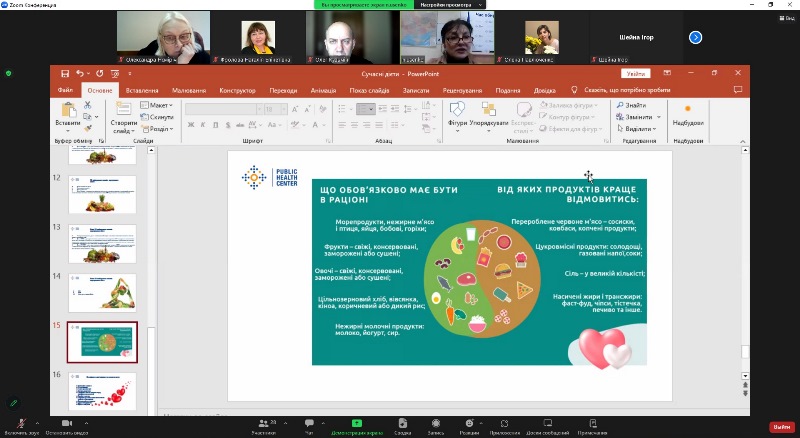The height and width of the screenshot is (438, 800).
Task: Open Zoom reactions menu
Action: pyautogui.click(x=469, y=423)
